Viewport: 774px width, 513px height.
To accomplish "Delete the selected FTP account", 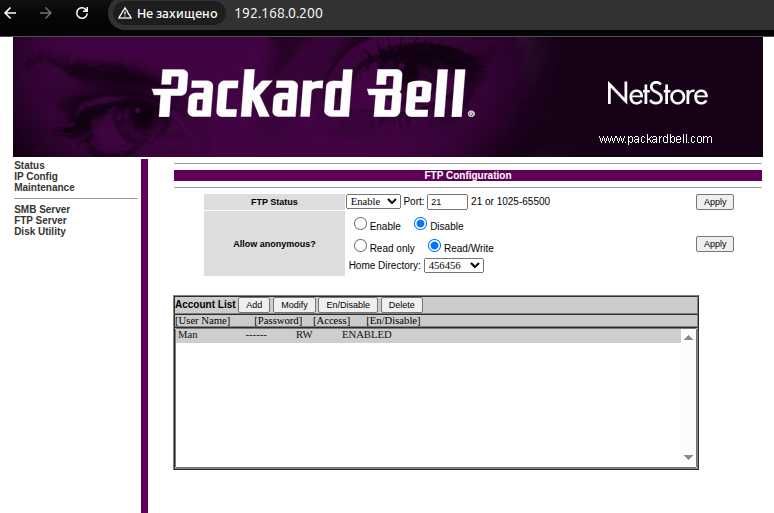I will point(401,305).
